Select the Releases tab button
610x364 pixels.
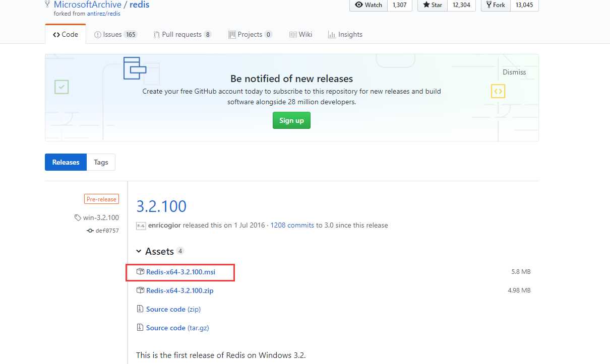click(x=66, y=162)
